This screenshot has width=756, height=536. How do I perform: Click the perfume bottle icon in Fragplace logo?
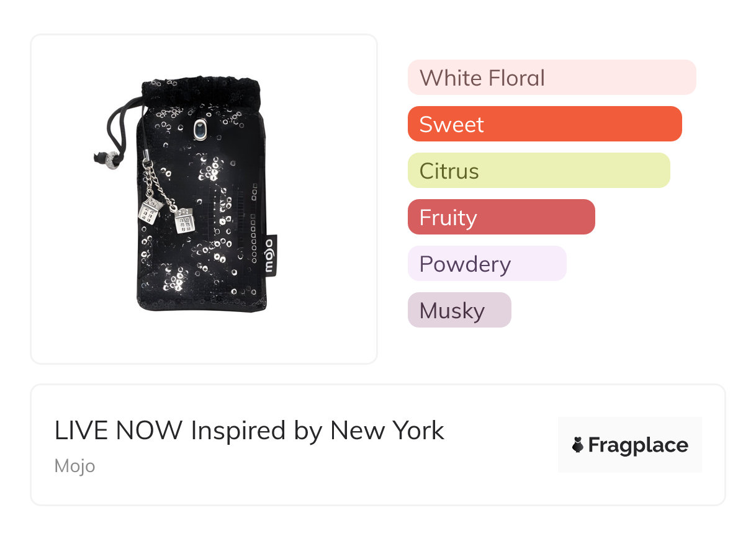(x=578, y=445)
